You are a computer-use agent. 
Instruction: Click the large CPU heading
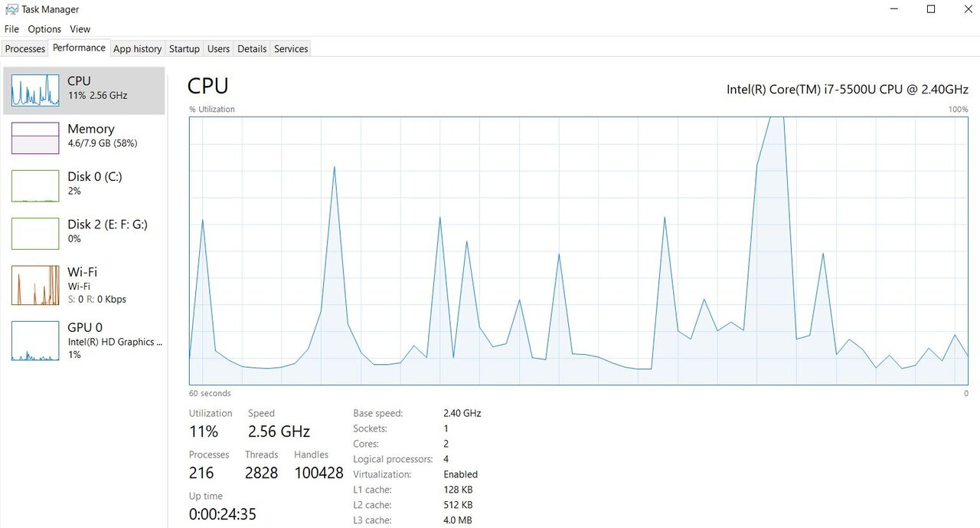208,86
